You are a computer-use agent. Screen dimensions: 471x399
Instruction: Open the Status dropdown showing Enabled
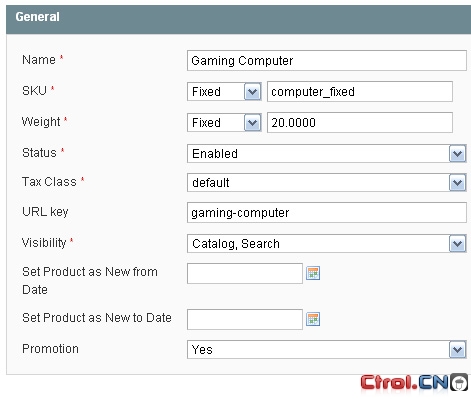(326, 154)
